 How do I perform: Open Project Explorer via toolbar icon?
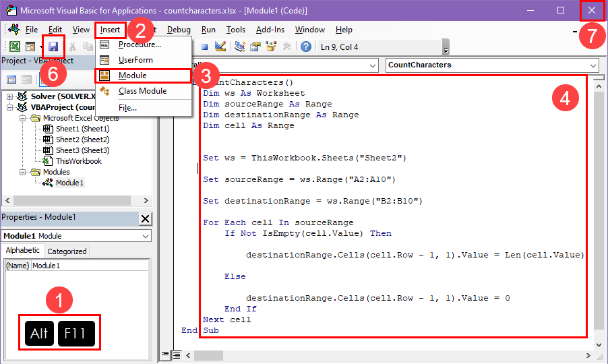click(240, 47)
